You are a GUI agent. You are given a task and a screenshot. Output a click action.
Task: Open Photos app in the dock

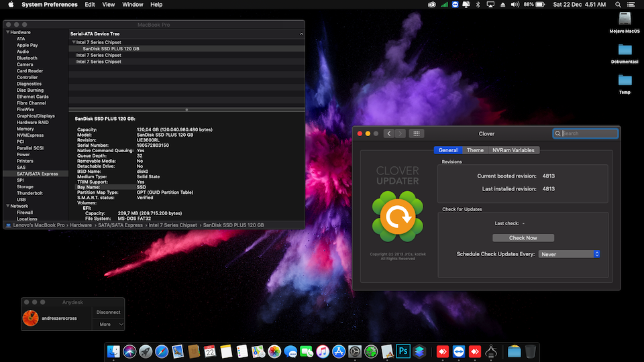click(274, 352)
